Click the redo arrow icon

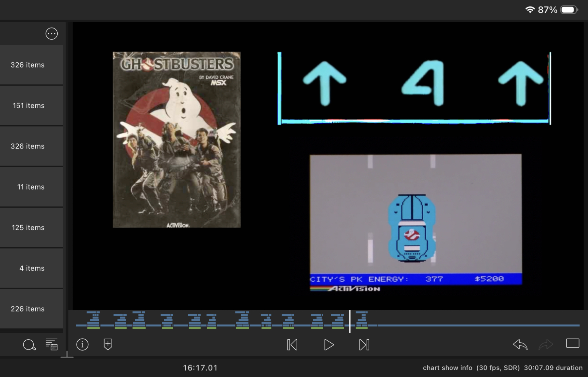click(x=545, y=345)
